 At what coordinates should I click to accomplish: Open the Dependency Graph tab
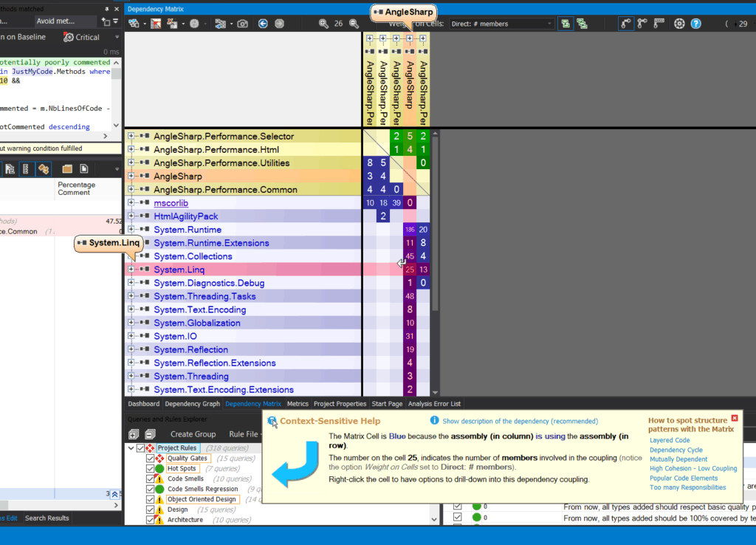(193, 404)
